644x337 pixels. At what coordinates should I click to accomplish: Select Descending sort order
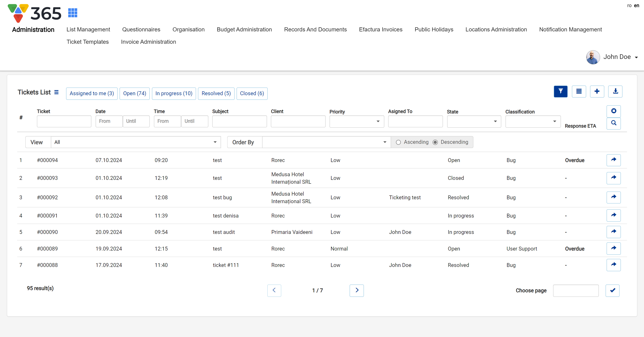pyautogui.click(x=435, y=142)
